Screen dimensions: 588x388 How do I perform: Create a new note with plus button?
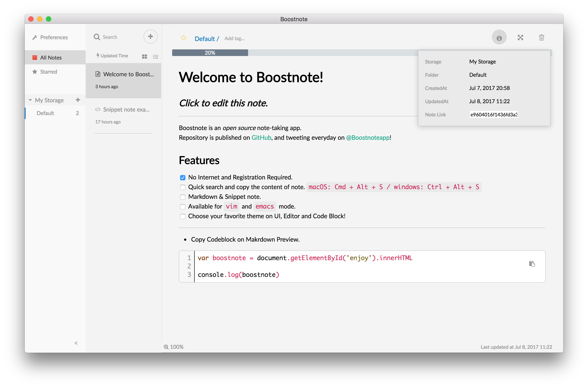pos(150,37)
